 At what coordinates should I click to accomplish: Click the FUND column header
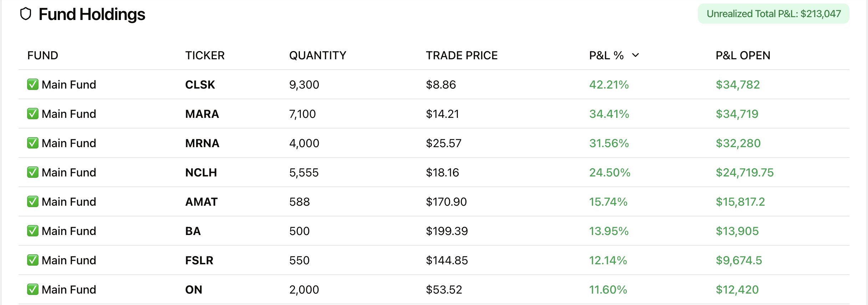(x=43, y=55)
